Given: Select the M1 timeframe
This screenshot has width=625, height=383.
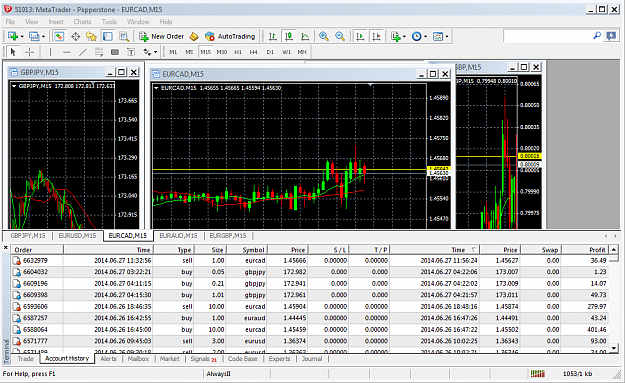Looking at the screenshot, I should pyautogui.click(x=173, y=52).
